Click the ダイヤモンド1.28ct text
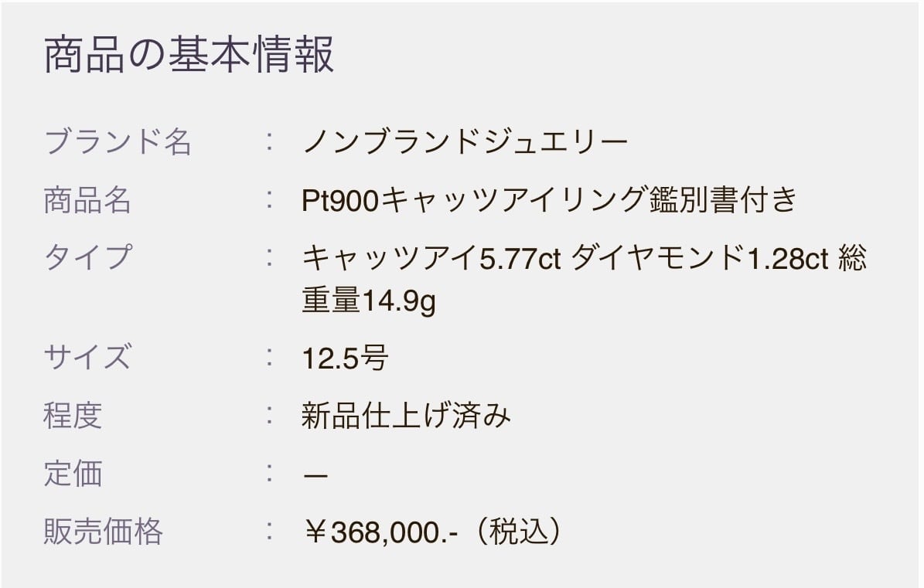This screenshot has height=588, width=924. (x=700, y=259)
